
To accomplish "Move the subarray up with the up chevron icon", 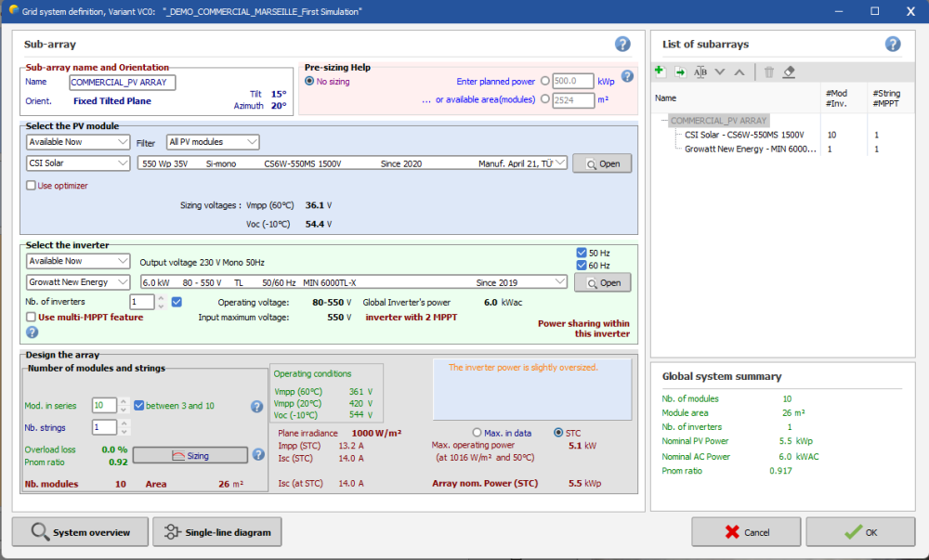I will pyautogui.click(x=739, y=72).
